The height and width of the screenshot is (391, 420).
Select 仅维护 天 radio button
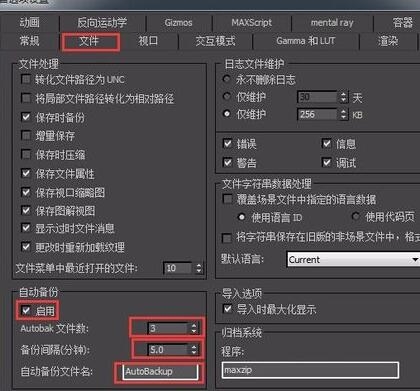coord(227,97)
